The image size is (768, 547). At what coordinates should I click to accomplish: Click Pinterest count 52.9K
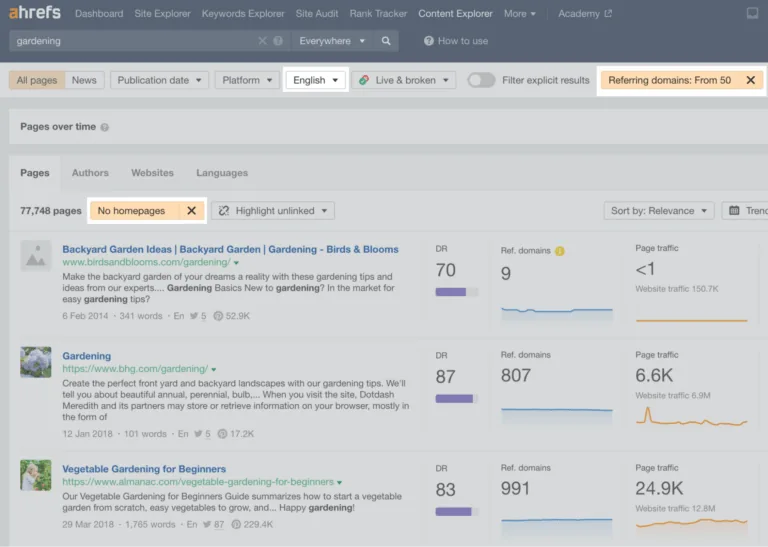click(x=232, y=316)
